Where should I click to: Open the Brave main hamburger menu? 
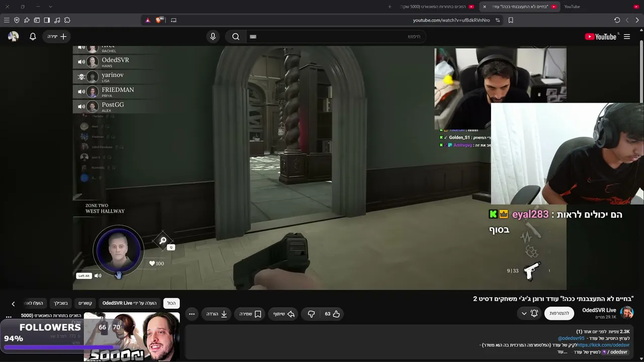pyautogui.click(x=7, y=20)
